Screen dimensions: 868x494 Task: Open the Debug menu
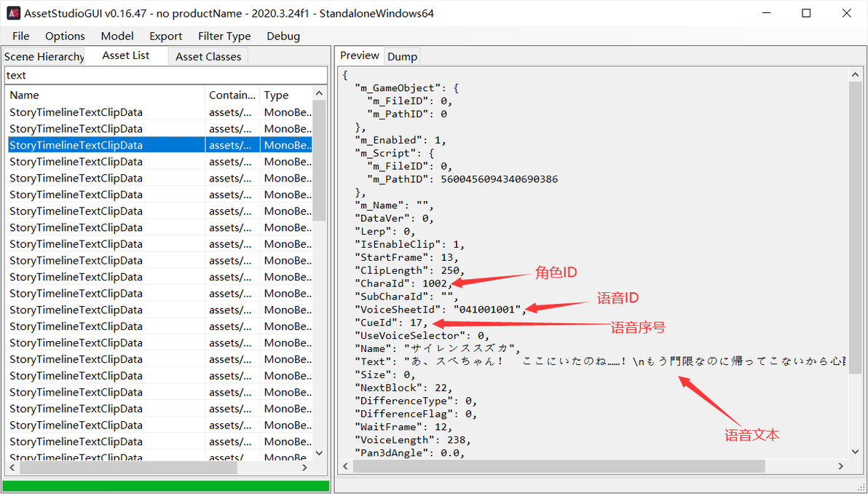point(283,36)
